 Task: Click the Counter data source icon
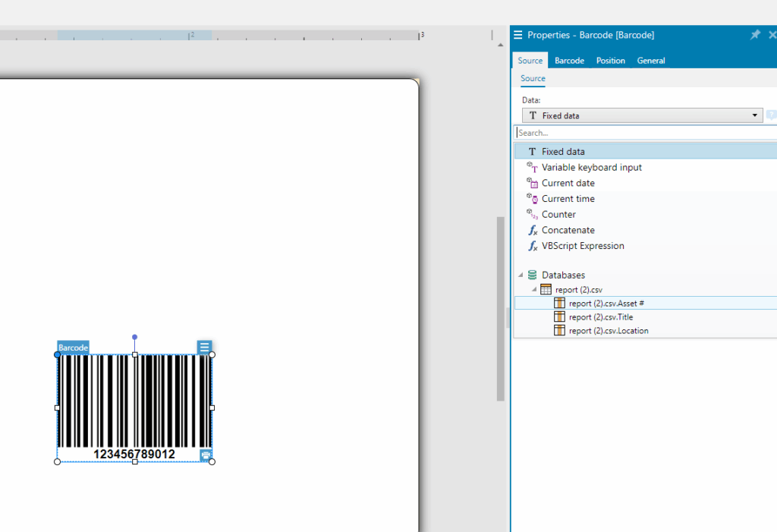(x=533, y=214)
